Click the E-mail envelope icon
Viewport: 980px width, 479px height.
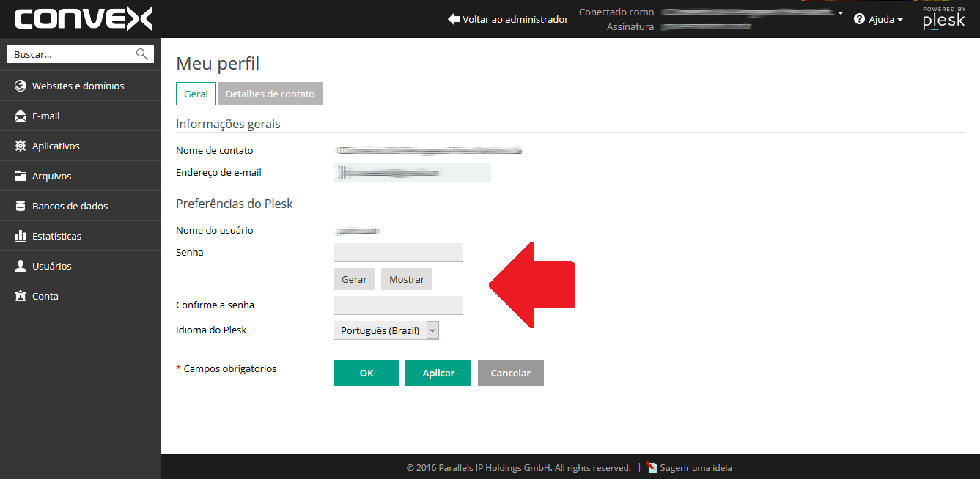point(21,116)
